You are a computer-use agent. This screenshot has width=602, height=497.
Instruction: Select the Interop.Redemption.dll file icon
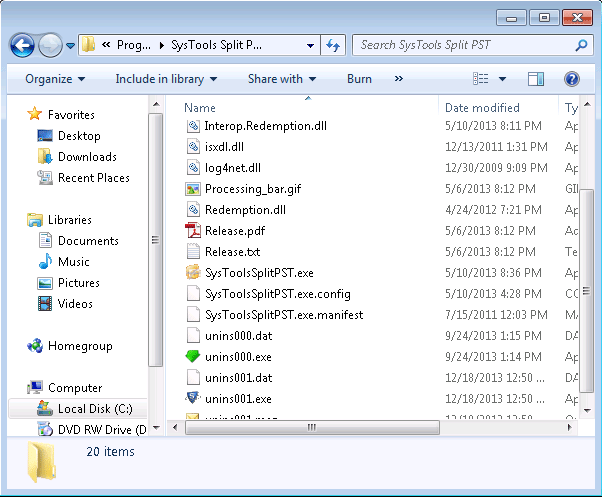(x=193, y=126)
